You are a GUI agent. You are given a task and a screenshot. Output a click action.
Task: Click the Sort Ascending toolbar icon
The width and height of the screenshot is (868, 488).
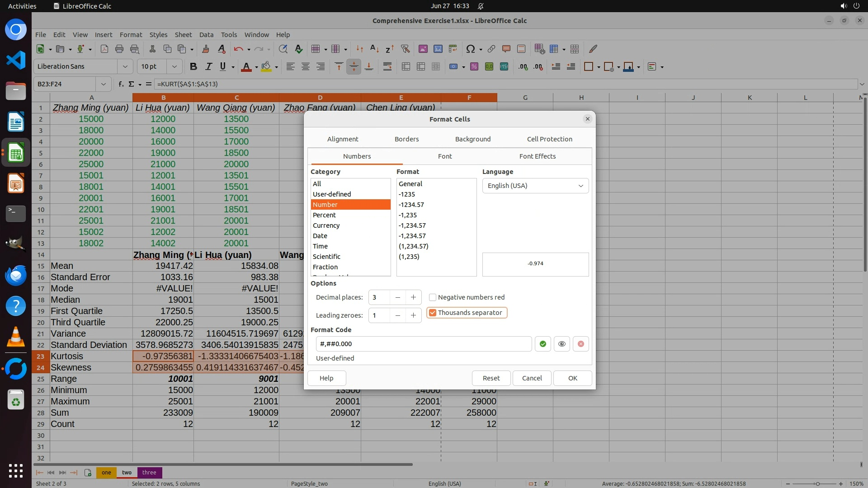374,49
